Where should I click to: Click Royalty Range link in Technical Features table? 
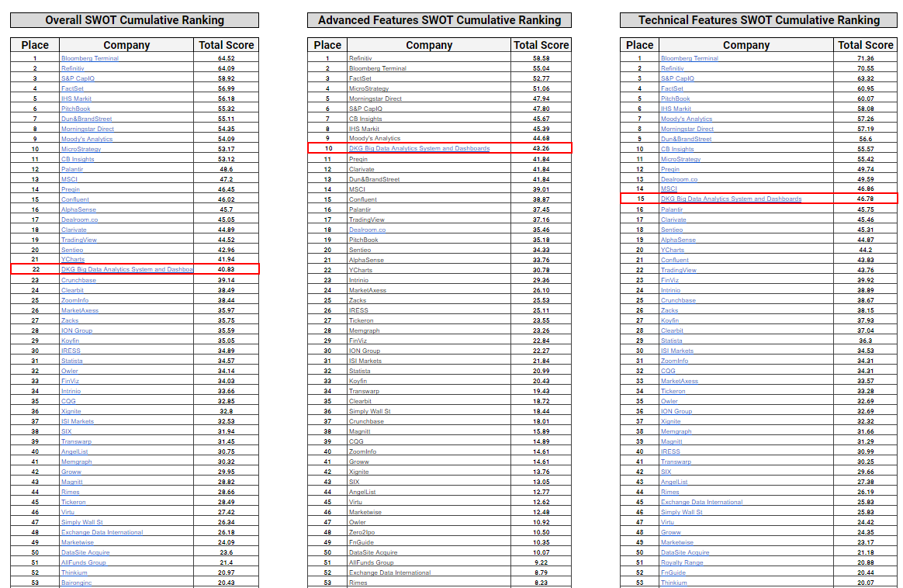(682, 562)
